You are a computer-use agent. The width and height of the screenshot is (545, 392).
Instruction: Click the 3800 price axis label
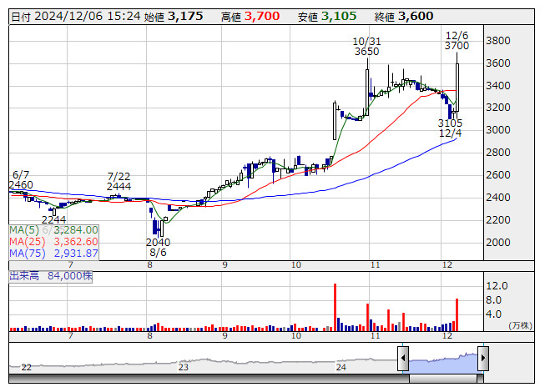(x=498, y=41)
